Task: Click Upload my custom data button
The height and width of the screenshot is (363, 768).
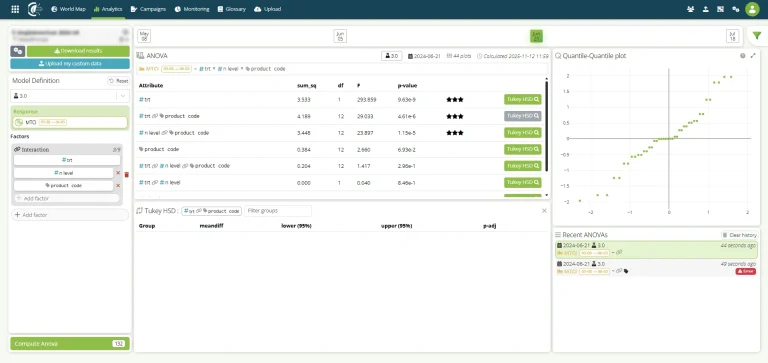Action: (x=70, y=64)
